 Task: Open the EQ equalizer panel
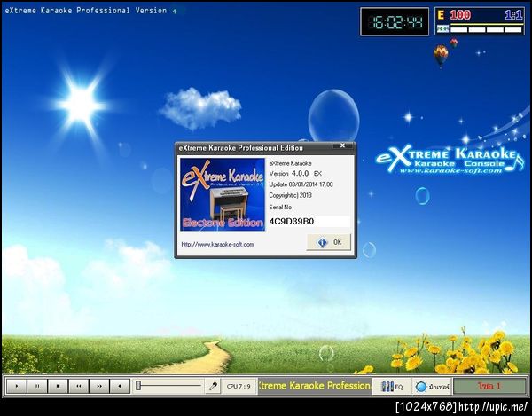click(392, 387)
